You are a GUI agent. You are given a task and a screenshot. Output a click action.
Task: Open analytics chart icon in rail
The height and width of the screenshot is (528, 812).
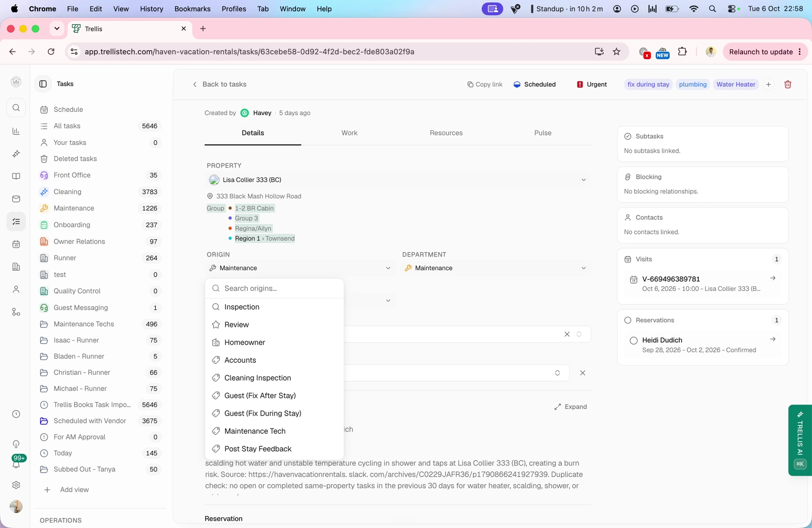[16, 131]
